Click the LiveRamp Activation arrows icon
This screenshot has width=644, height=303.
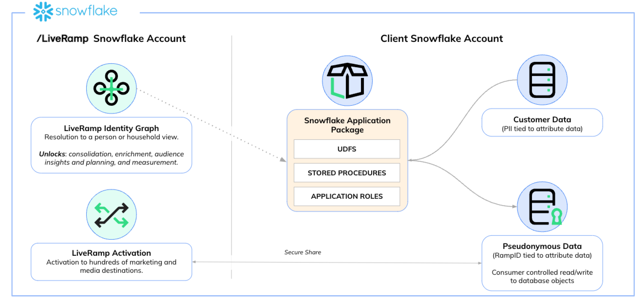click(112, 215)
